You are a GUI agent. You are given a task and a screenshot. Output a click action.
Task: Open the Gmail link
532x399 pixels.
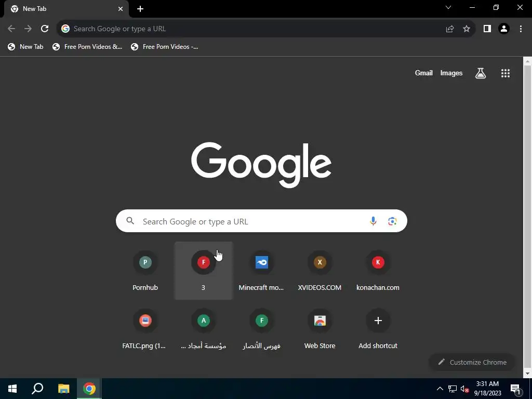[424, 73]
